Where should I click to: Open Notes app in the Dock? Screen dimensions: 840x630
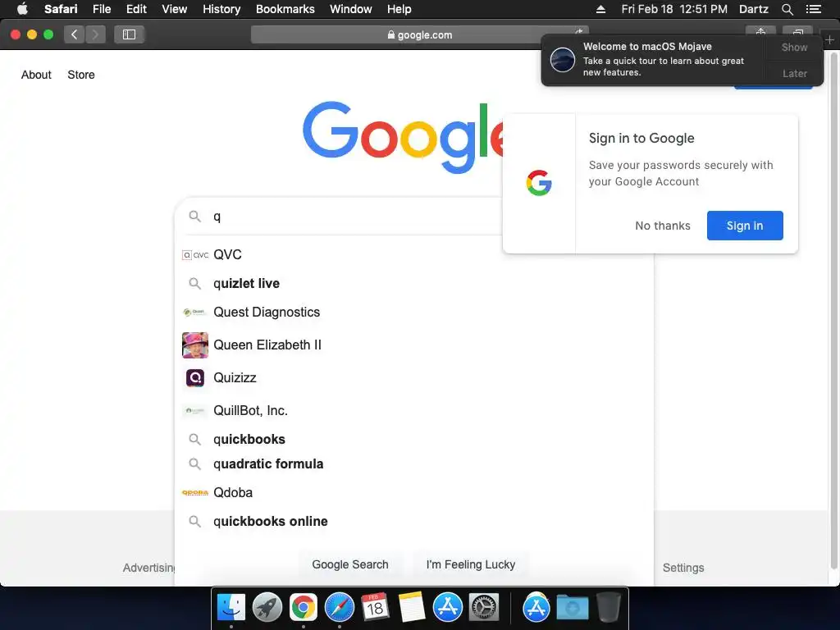(x=412, y=608)
